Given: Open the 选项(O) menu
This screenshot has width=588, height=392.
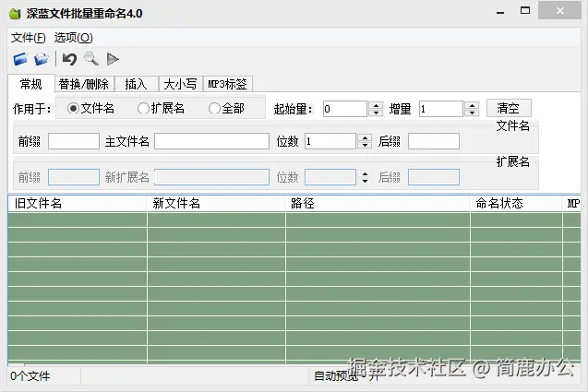Looking at the screenshot, I should click(73, 38).
